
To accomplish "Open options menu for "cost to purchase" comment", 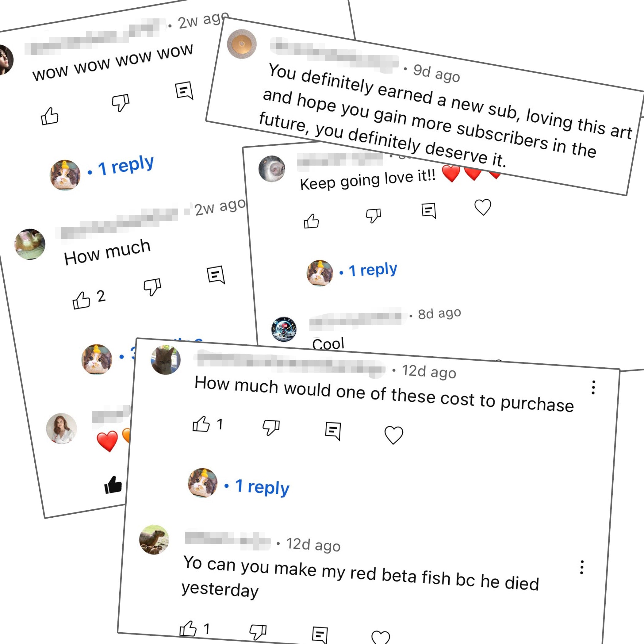I will coord(593,387).
